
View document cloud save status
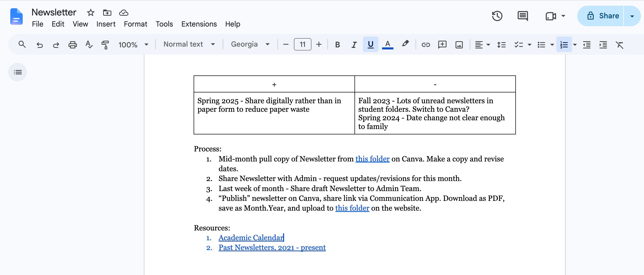pyautogui.click(x=124, y=12)
